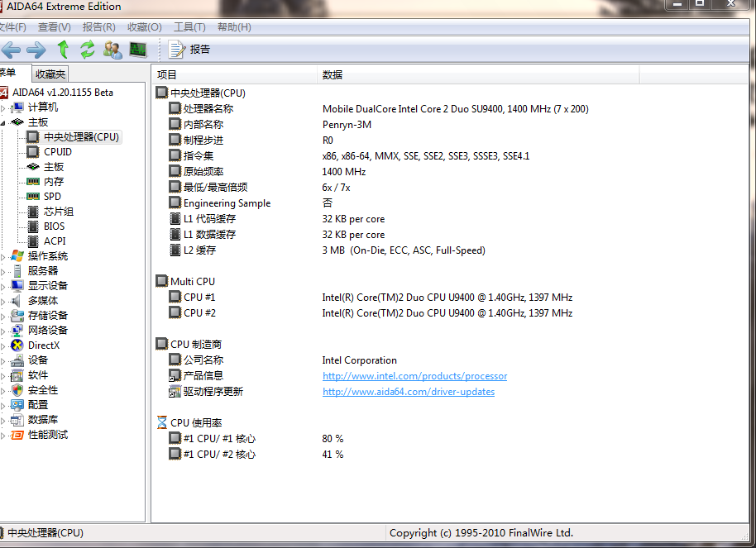Viewport: 756px width, 548px height.
Task: Go forward with the blue right arrow
Action: click(36, 50)
